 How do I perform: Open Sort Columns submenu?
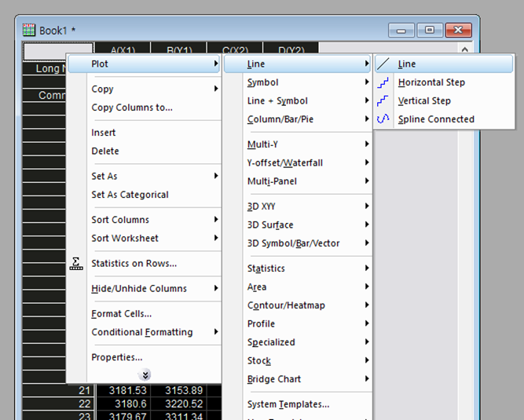144,220
